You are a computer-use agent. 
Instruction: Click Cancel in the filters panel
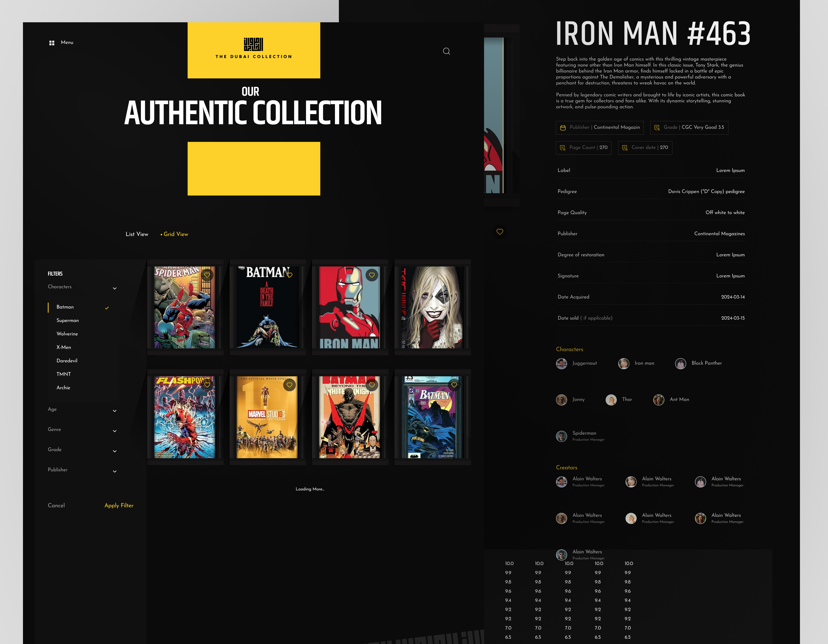point(56,505)
